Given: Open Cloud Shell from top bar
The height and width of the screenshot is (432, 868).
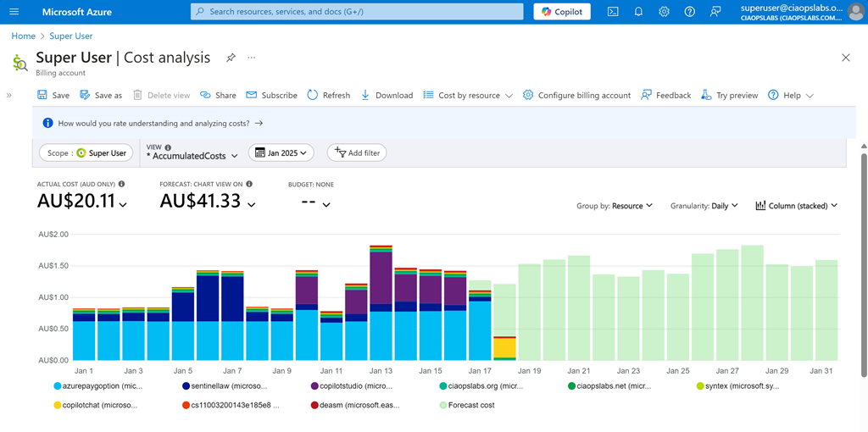Looking at the screenshot, I should (x=613, y=12).
